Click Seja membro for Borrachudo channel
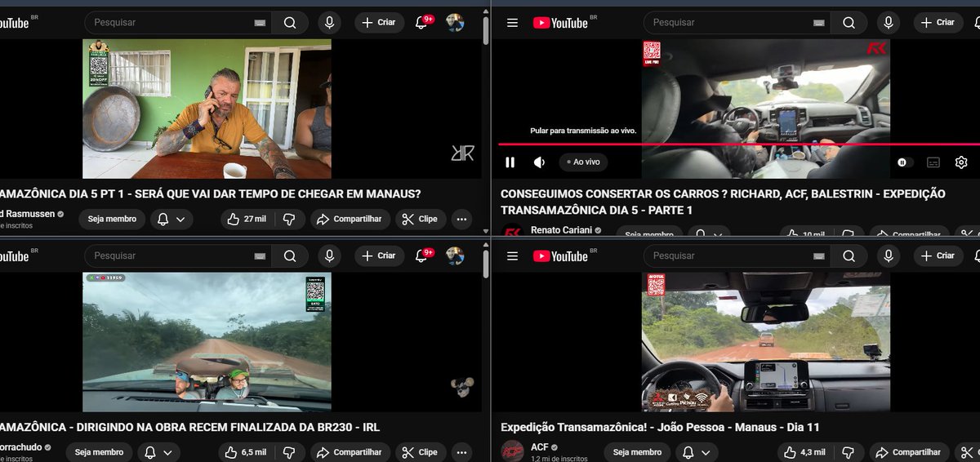This screenshot has height=462, width=980. coord(100,452)
